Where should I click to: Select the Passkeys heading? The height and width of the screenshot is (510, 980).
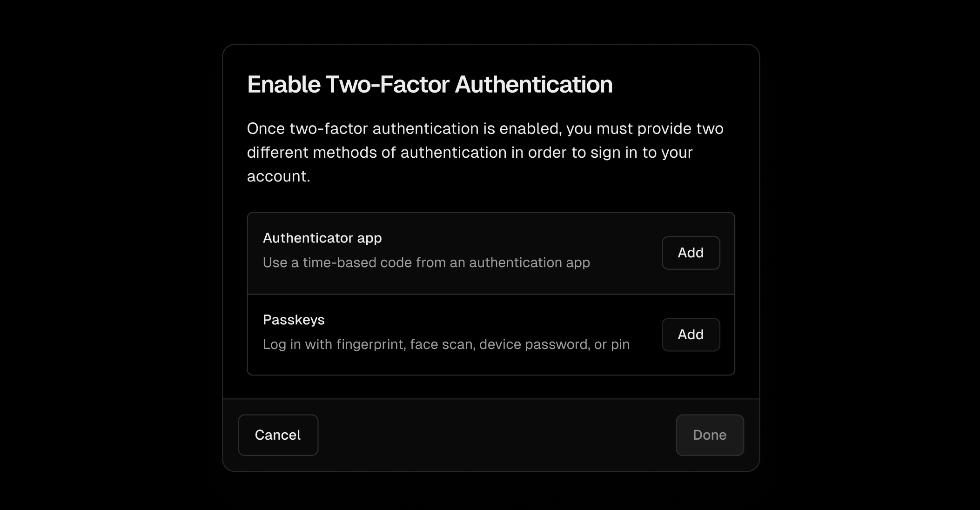coord(294,320)
